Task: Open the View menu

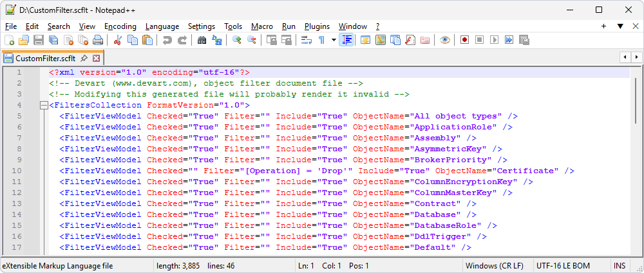Action: (x=87, y=26)
